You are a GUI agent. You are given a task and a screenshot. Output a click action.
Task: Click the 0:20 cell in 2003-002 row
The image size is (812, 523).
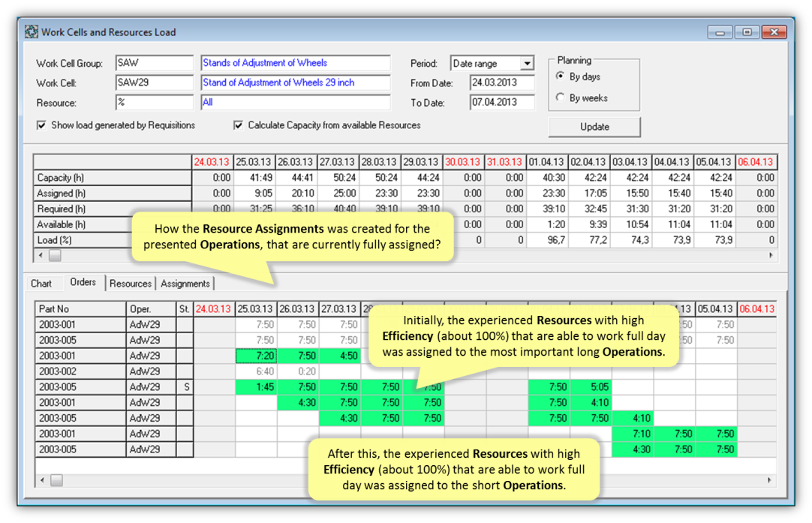(298, 371)
